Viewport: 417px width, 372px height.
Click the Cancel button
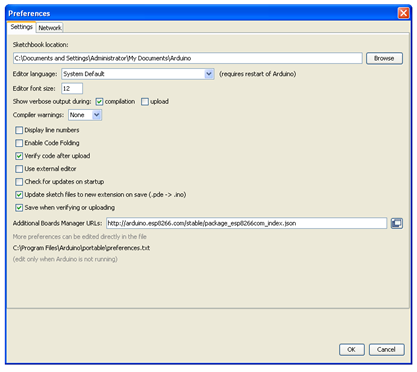point(386,350)
